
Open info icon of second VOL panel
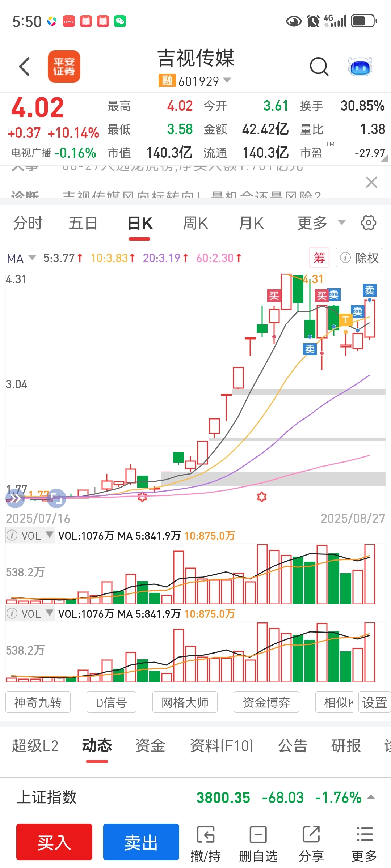coord(12,613)
